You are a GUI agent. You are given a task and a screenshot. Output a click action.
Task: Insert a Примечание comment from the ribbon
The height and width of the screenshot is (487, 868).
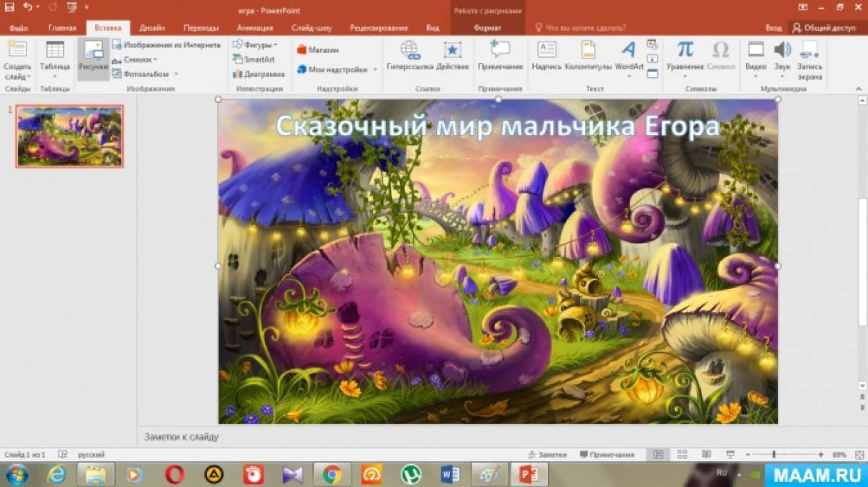pyautogui.click(x=500, y=57)
